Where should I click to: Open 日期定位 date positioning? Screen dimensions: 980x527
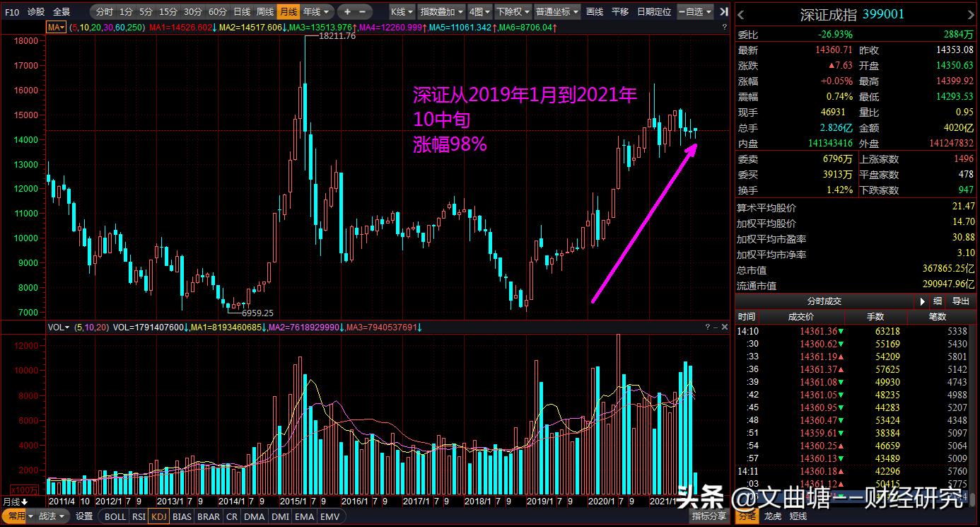click(656, 11)
